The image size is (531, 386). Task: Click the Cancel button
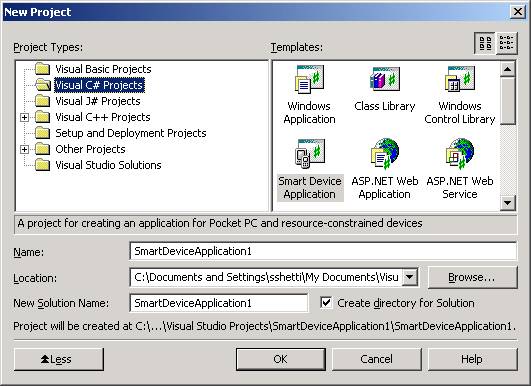pos(377,359)
